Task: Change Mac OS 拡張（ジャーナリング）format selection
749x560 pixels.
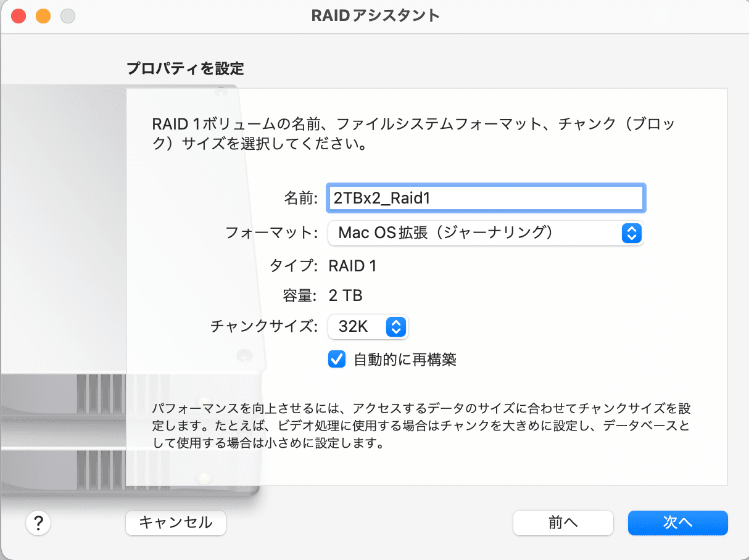Action: pos(486,233)
